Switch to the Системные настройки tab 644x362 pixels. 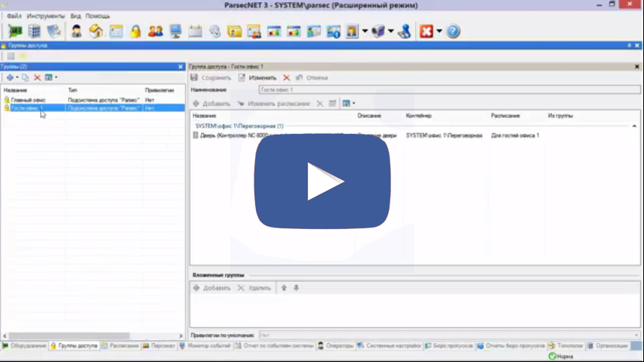pos(389,346)
